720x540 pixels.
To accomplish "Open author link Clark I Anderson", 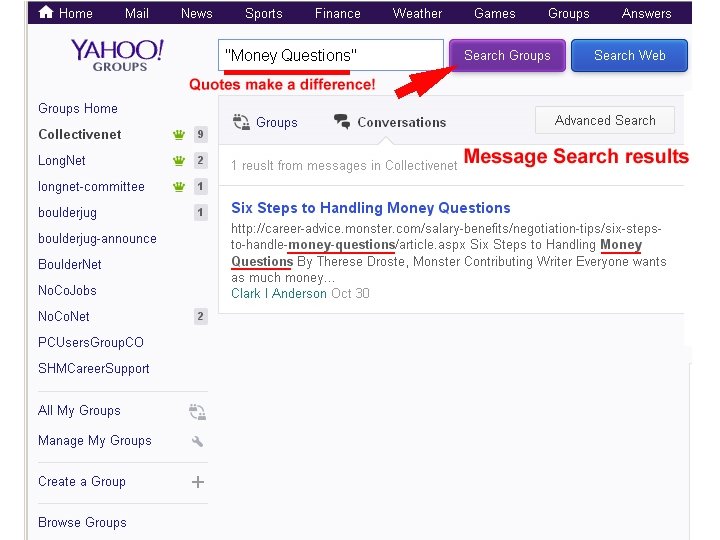I will click(279, 293).
